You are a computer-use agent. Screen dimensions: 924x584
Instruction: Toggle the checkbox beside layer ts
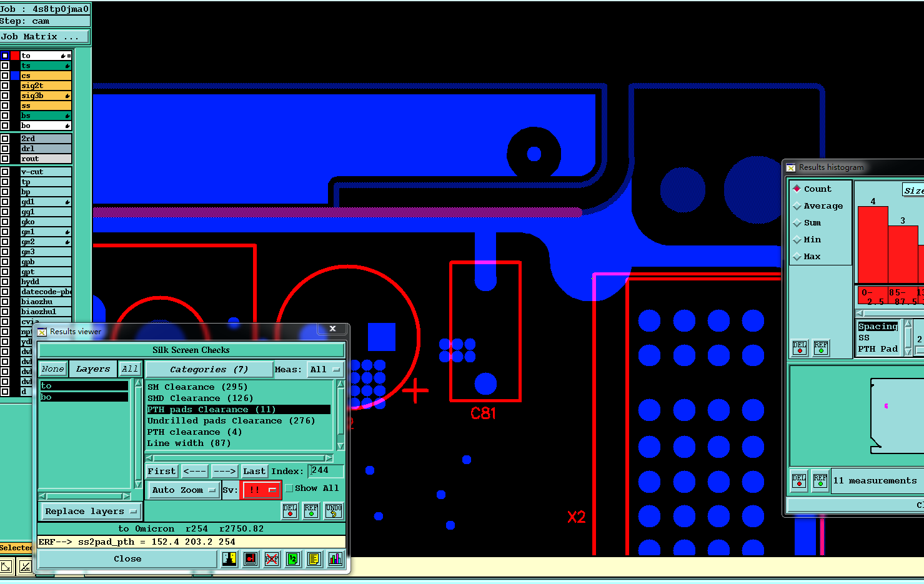(x=5, y=66)
